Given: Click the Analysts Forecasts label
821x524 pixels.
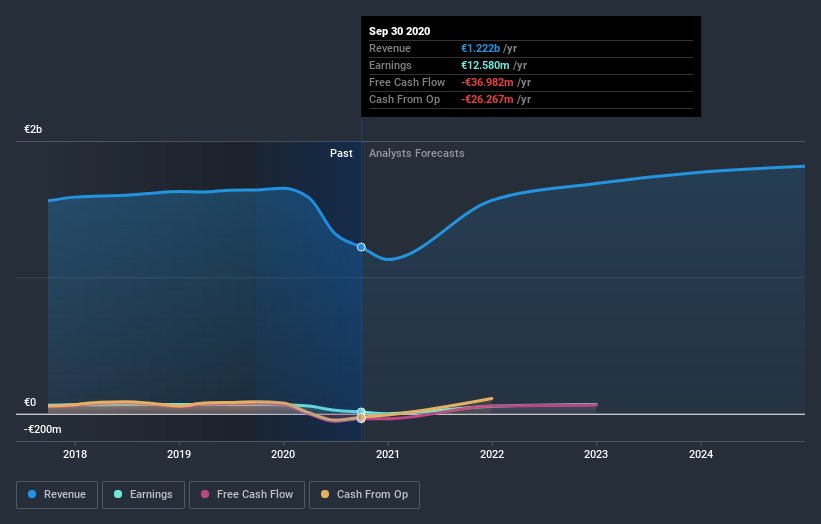Looking at the screenshot, I should [x=417, y=153].
